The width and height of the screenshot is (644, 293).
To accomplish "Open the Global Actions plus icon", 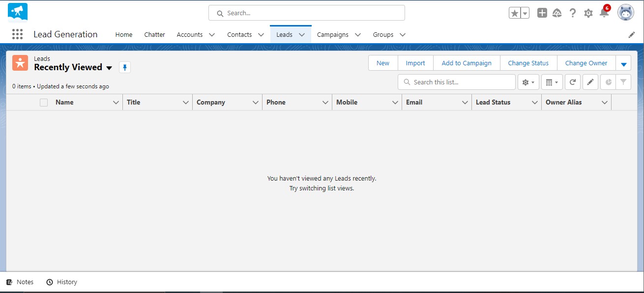I will click(542, 13).
